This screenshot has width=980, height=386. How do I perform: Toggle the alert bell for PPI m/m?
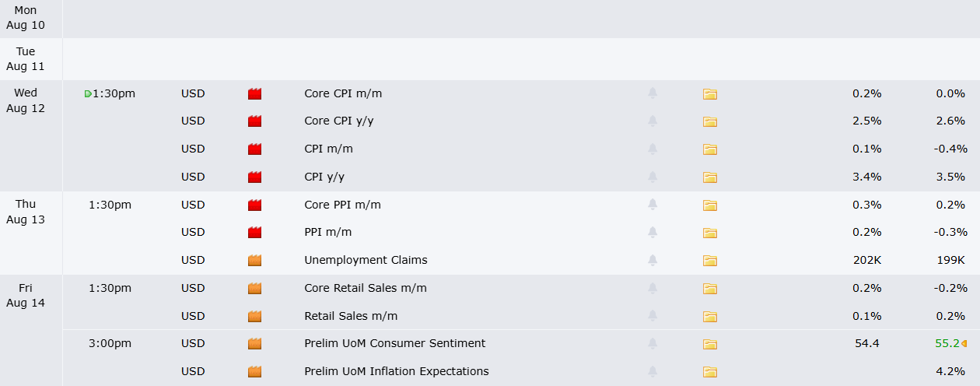click(653, 232)
